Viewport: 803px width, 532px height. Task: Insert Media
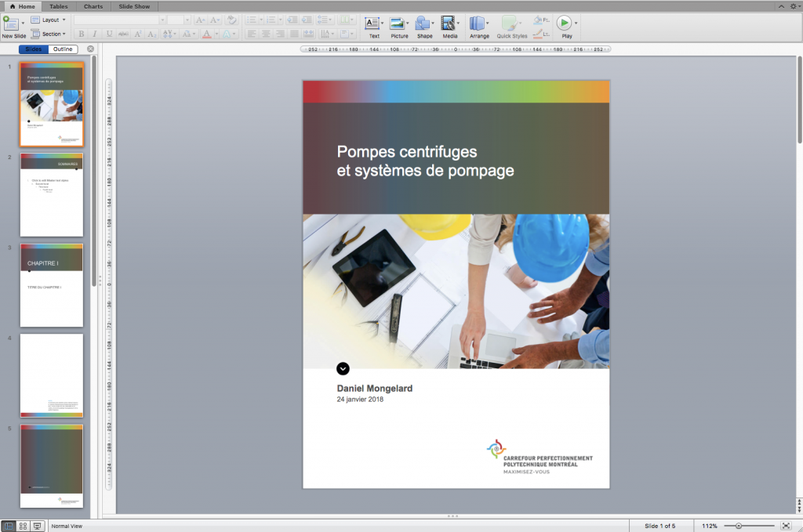[x=449, y=27]
